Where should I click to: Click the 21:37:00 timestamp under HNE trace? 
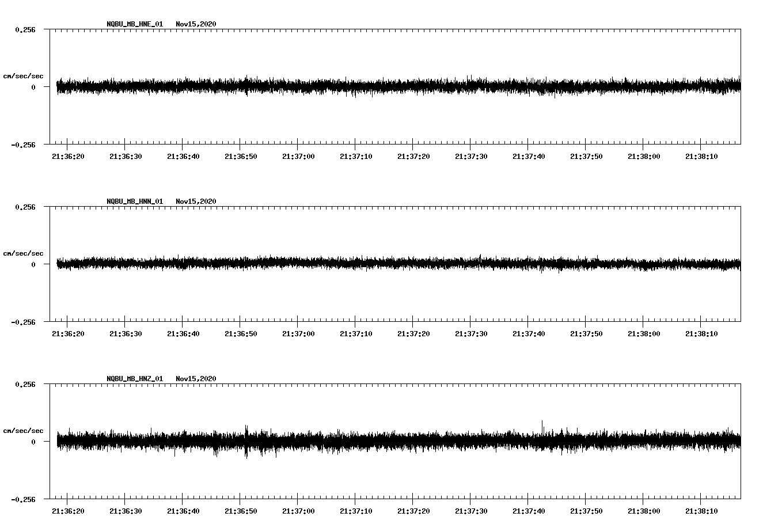298,155
